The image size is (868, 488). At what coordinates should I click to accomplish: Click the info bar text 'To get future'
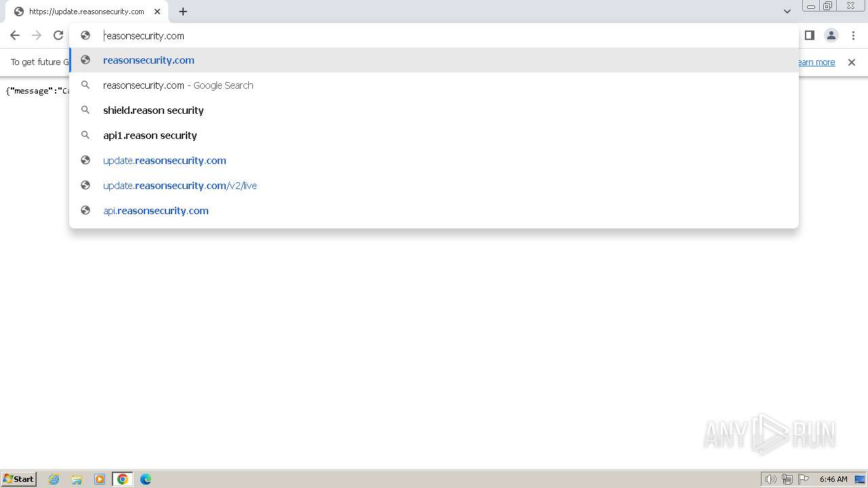40,62
